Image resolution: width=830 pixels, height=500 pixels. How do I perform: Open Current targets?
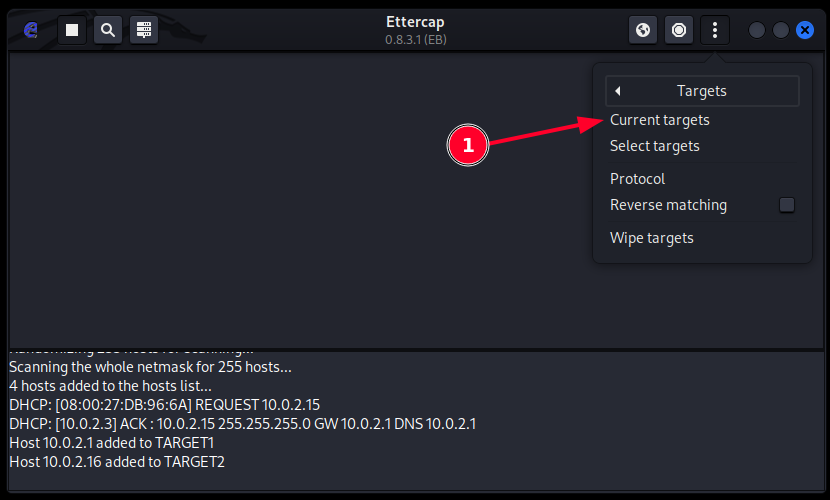[660, 120]
